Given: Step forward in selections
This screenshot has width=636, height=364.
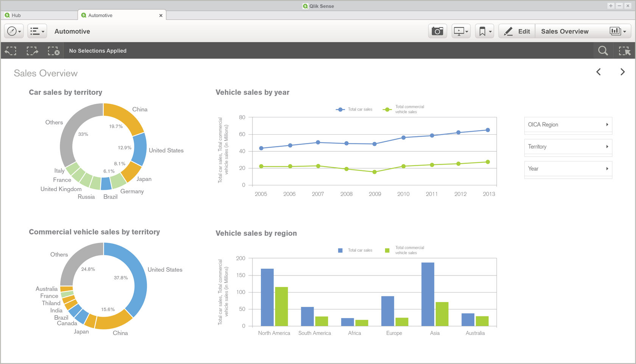Looking at the screenshot, I should [32, 51].
